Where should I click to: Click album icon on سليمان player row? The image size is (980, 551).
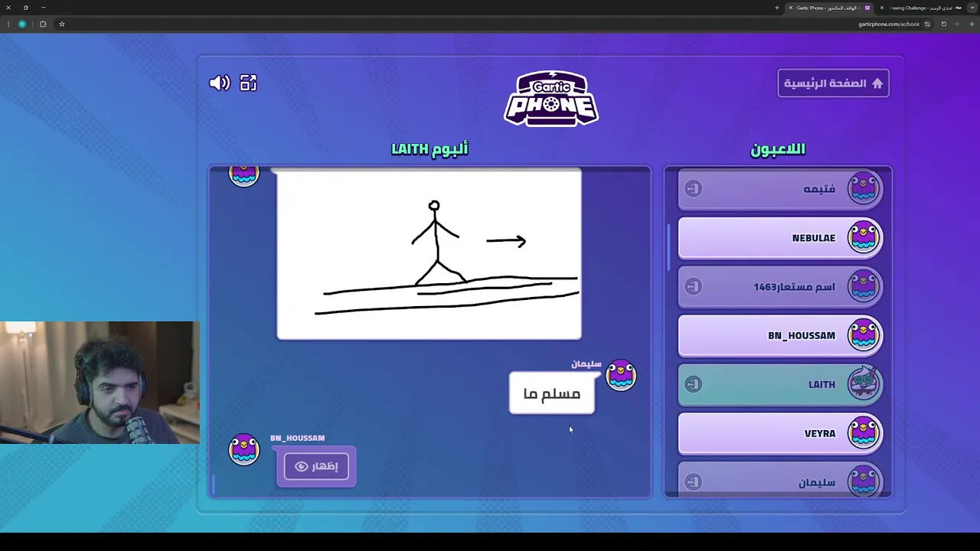[693, 481]
